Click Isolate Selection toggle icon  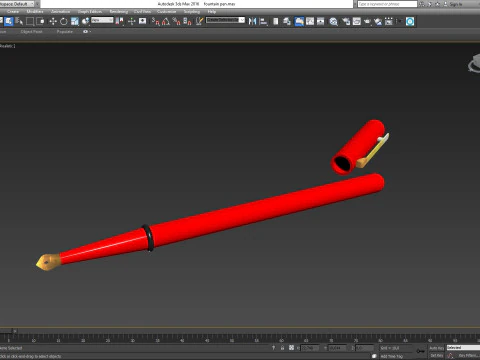[x=274, y=348]
